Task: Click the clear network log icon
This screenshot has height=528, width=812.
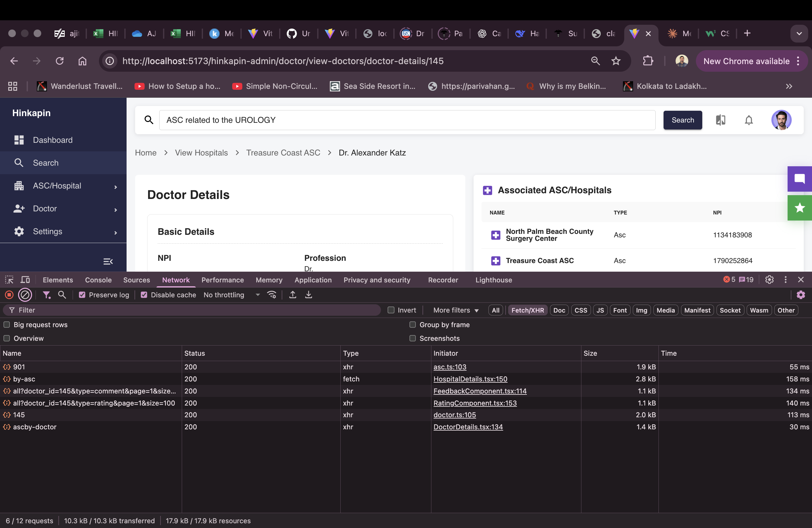Action: [25, 295]
